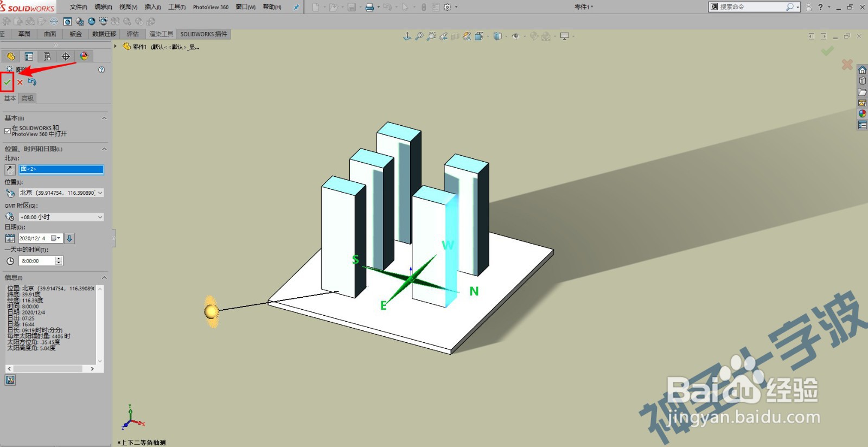Viewport: 868px width, 447px height.
Task: Open the GMT +08:00 time zone dropdown
Action: 100,217
